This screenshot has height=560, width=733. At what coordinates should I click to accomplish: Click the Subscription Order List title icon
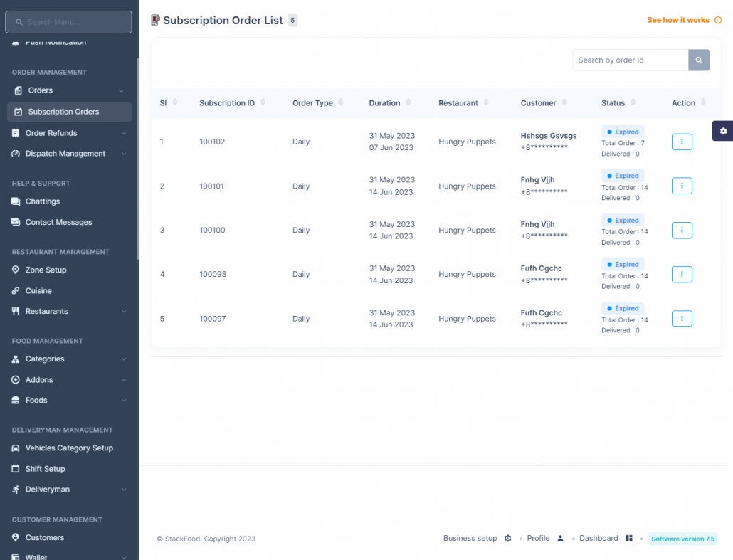click(155, 20)
